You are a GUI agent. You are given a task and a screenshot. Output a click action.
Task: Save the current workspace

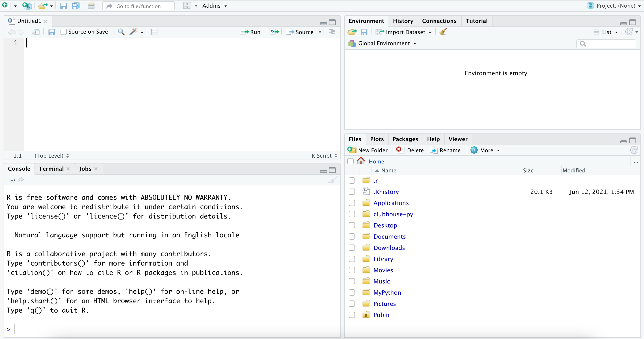click(364, 32)
